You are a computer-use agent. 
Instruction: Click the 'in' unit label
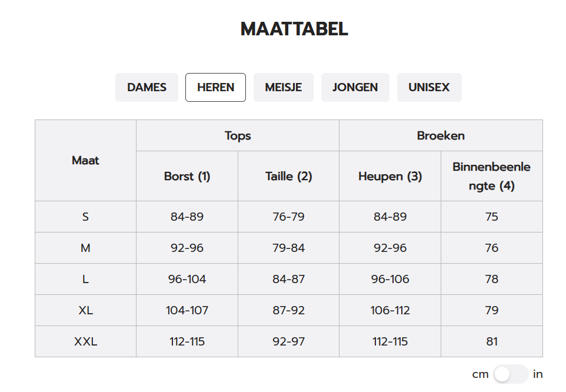pyautogui.click(x=538, y=374)
